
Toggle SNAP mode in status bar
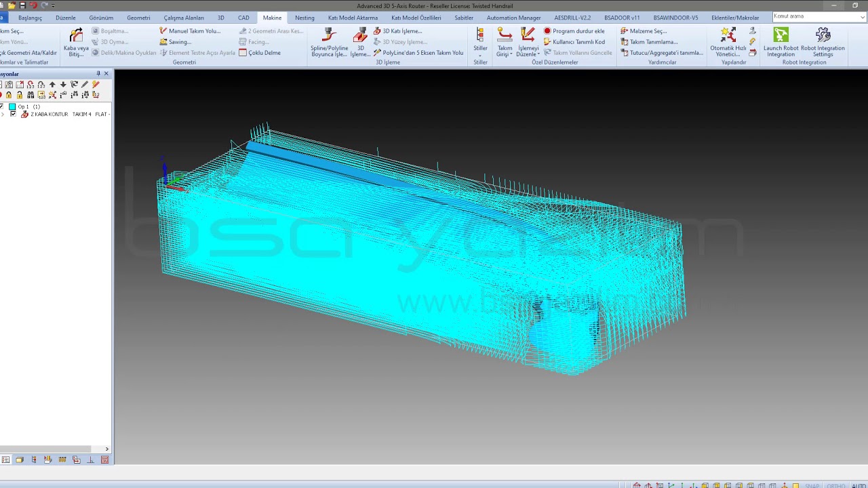point(812,485)
